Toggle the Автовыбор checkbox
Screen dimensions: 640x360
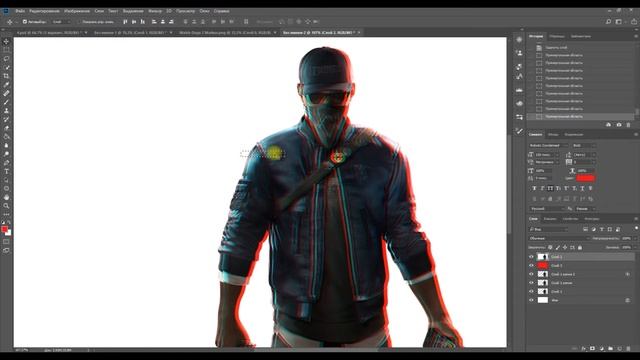tap(25, 22)
